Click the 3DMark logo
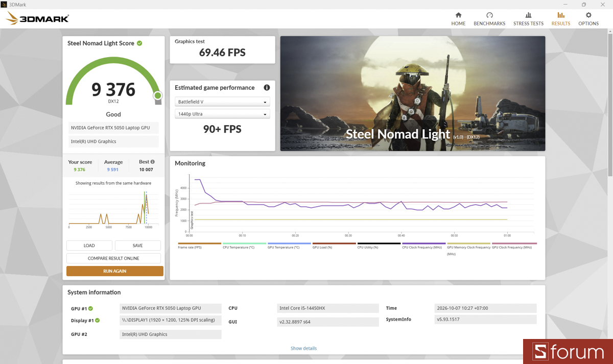This screenshot has width=613, height=364. pos(37,19)
